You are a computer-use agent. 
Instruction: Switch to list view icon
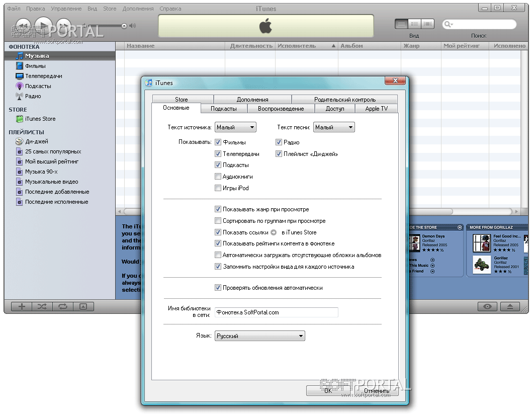pyautogui.click(x=401, y=24)
